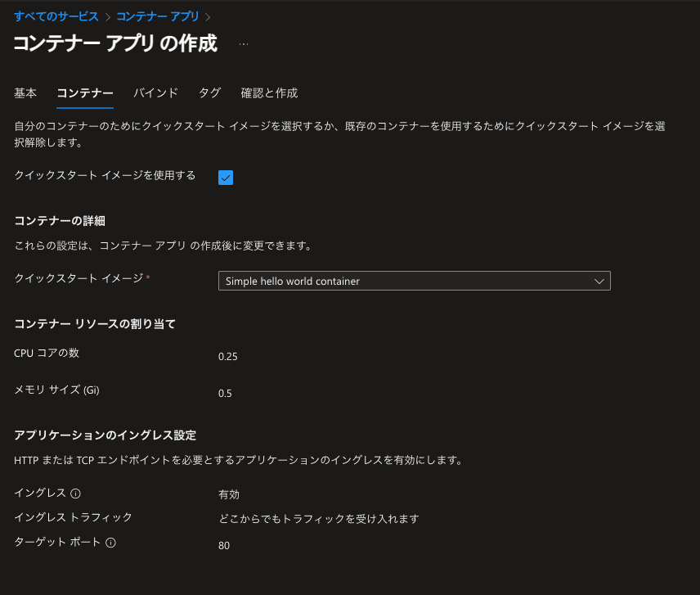Click the メモリ サイズ (Gi) label
700x595 pixels.
pyautogui.click(x=56, y=390)
